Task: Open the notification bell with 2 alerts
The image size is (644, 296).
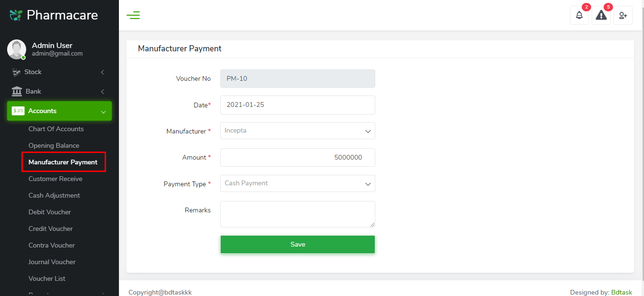Action: 579,15
